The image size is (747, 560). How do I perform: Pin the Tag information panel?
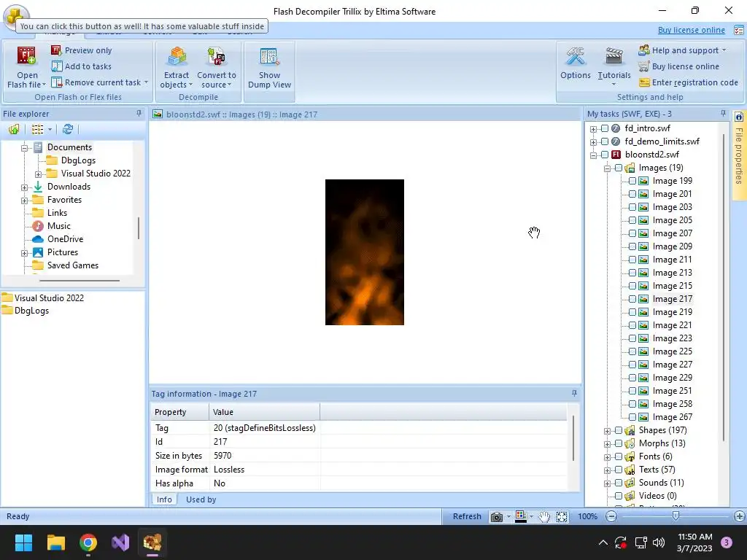click(x=574, y=393)
